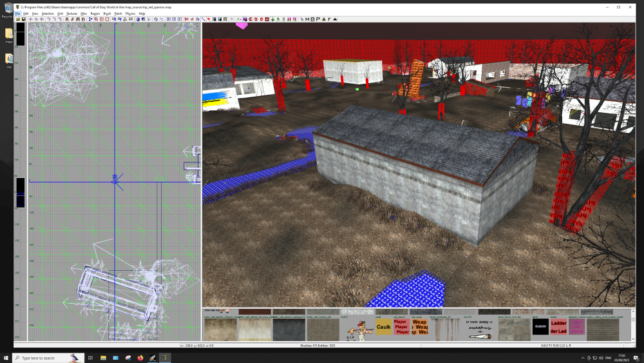Click the Save floppy disk icon
The width and height of the screenshot is (644, 363).
[23, 19]
